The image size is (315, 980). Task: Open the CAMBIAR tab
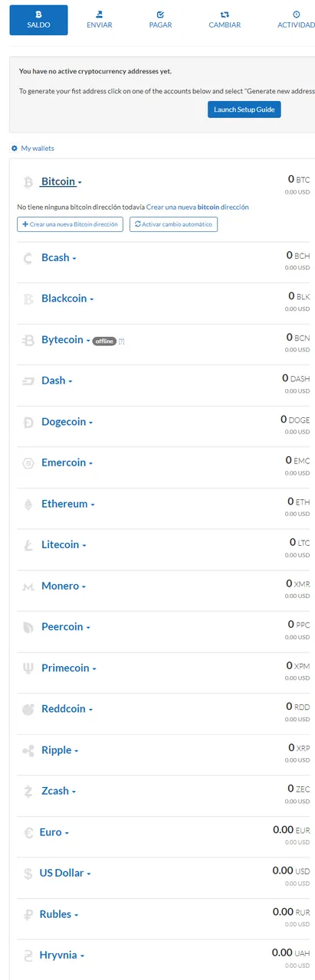225,20
